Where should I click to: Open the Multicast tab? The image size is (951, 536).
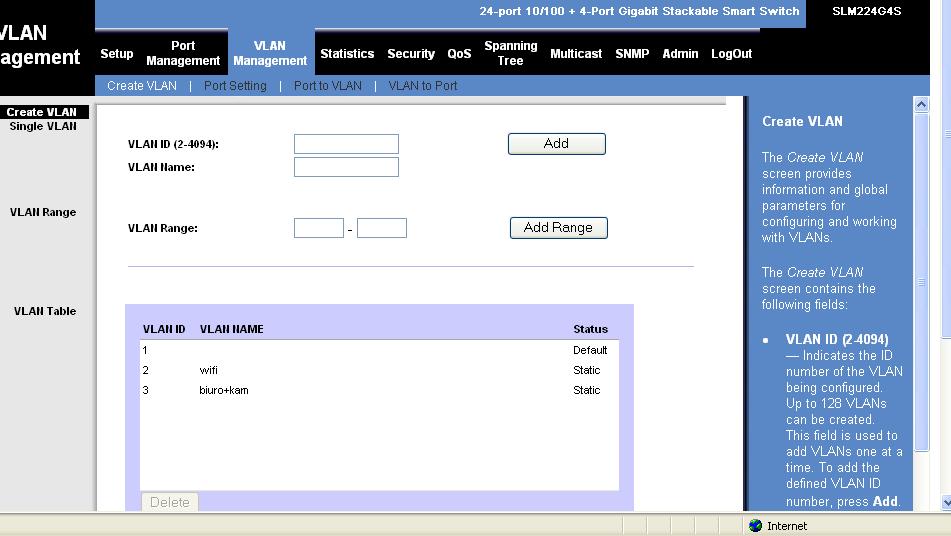(x=576, y=53)
